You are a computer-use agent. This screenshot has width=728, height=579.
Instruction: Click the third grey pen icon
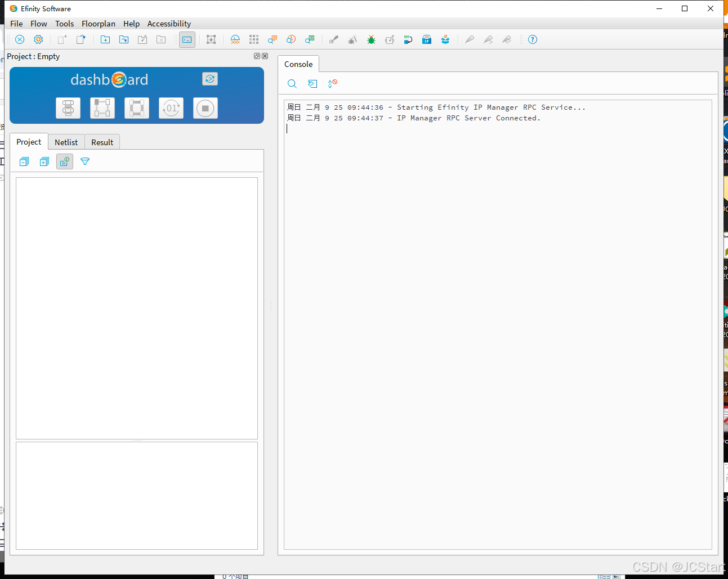tap(507, 39)
